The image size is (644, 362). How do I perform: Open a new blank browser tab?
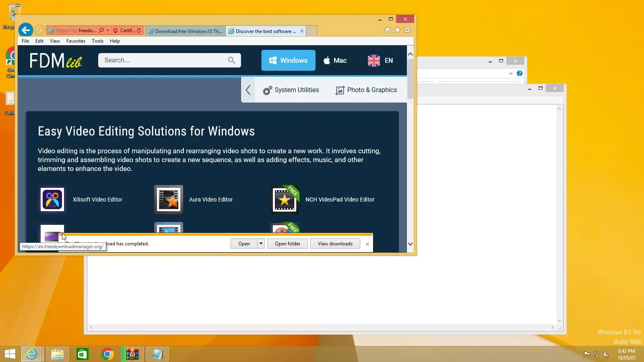click(x=312, y=31)
